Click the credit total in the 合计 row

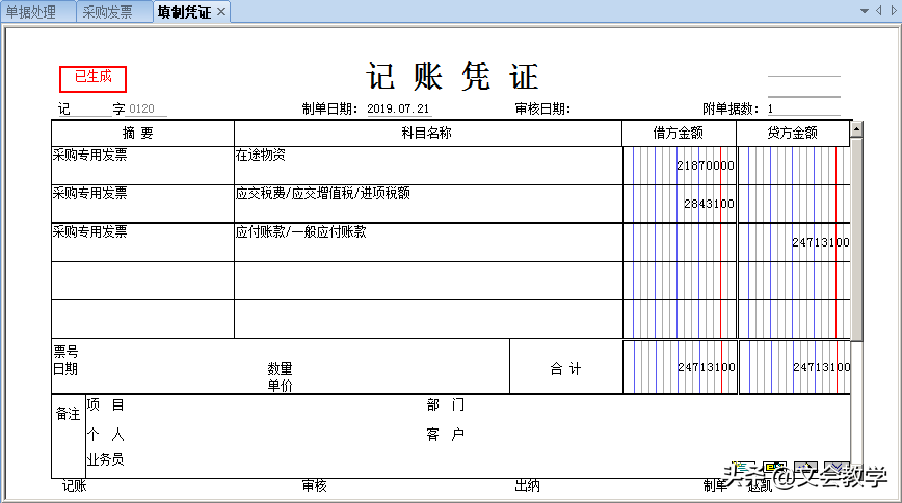(821, 367)
